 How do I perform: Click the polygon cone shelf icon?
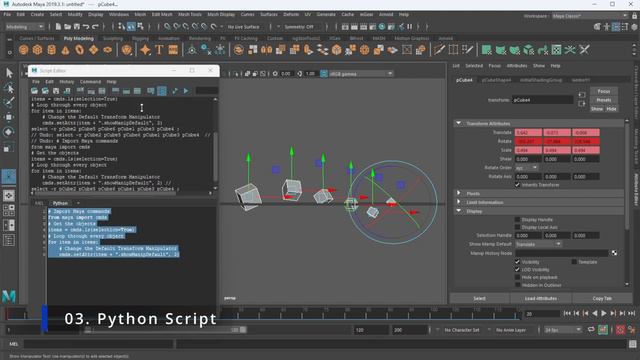pyautogui.click(x=65, y=50)
